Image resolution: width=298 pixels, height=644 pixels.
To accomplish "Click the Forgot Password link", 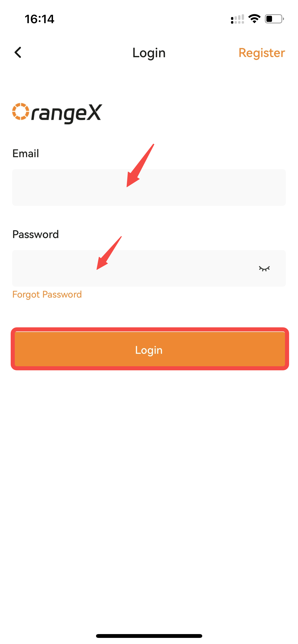I will point(47,295).
